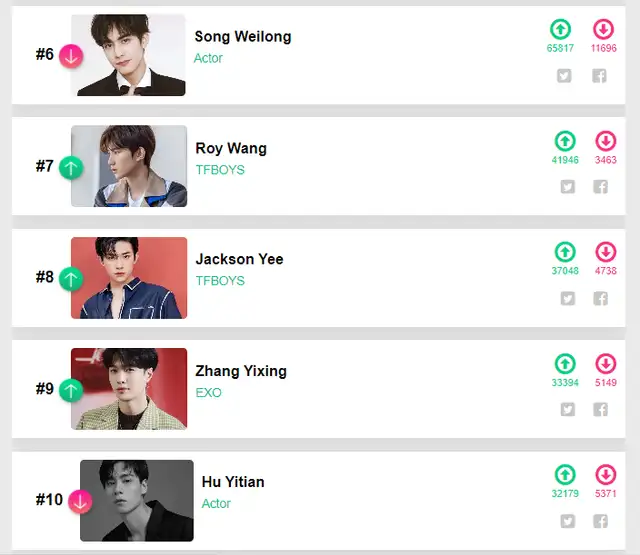This screenshot has height=555, width=640.
Task: Open the TFBOYS link under Roy Wang
Action: coord(220,170)
